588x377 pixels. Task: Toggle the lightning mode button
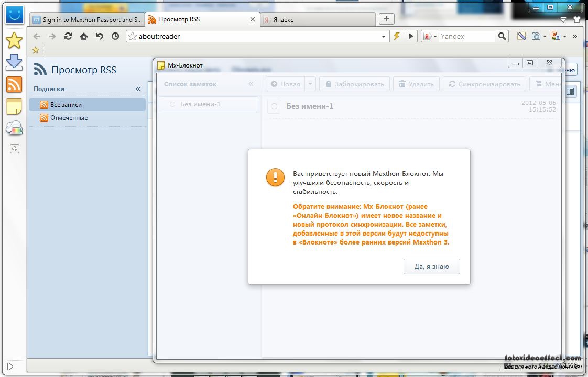[396, 36]
